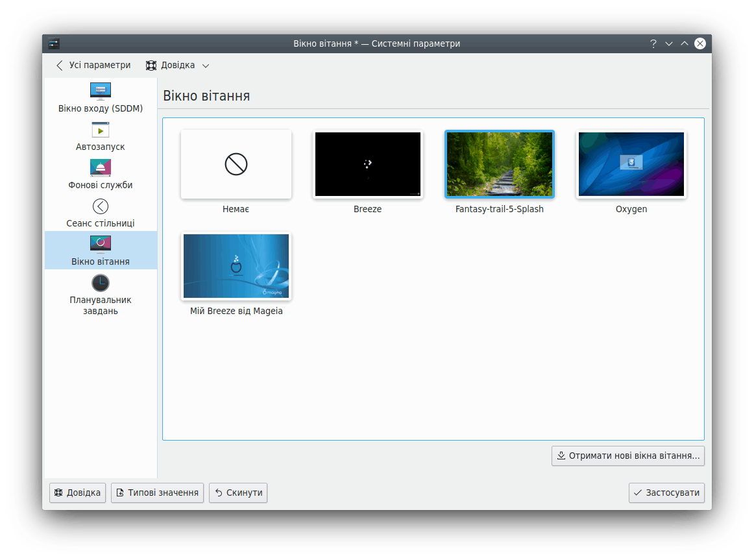Pick the Oxygen splash screen thumbnail
The image size is (754, 560).
coord(631,164)
